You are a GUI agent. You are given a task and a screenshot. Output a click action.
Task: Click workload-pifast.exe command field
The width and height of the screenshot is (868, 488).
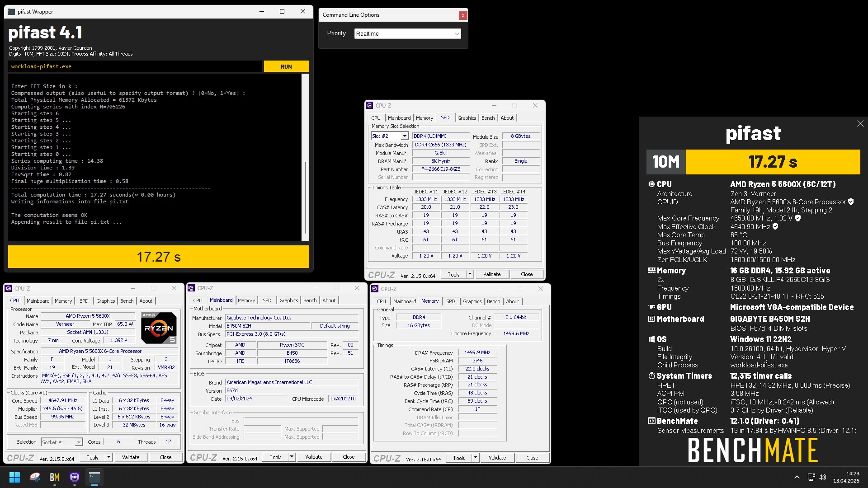(135, 66)
